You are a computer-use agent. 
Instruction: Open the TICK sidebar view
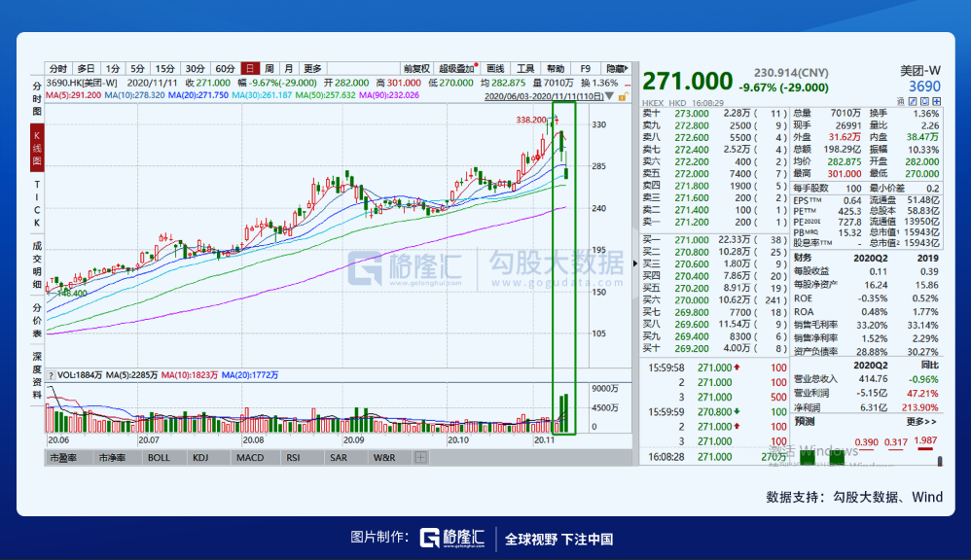[x=37, y=203]
